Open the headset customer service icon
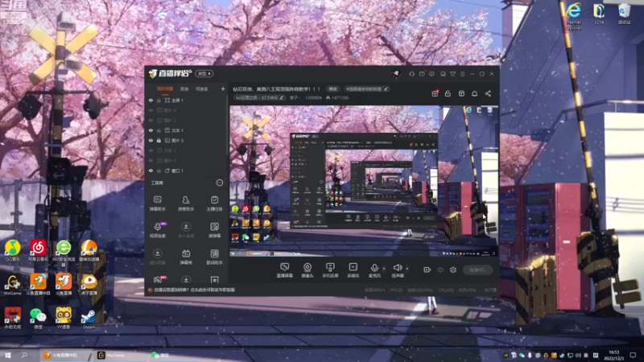644x362 pixels. (411, 74)
